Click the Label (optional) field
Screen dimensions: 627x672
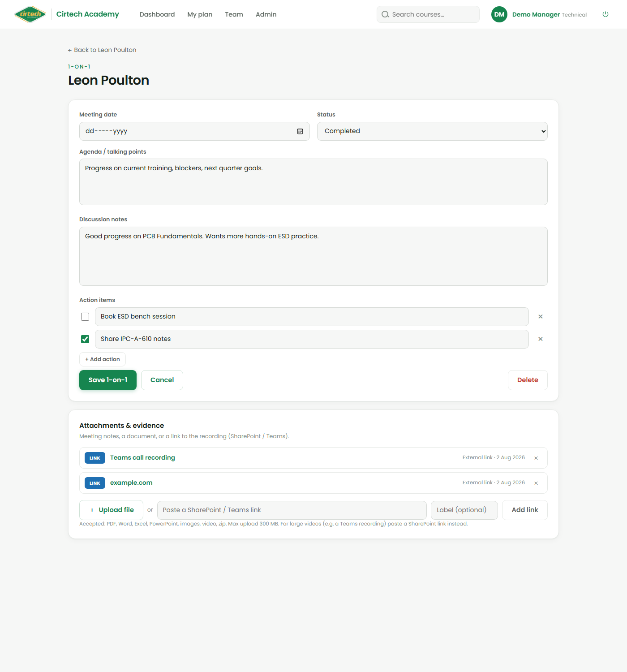(464, 510)
